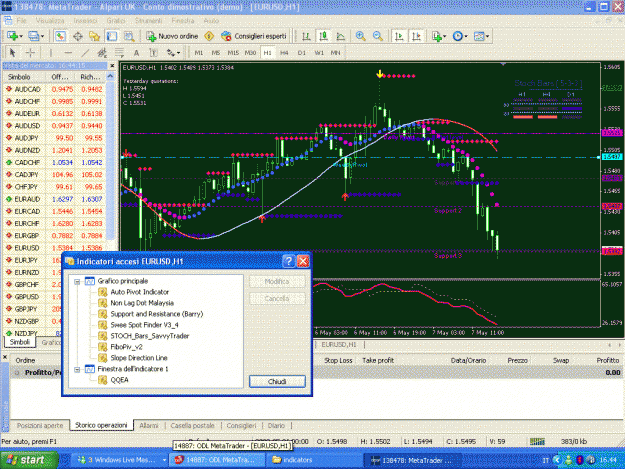This screenshot has height=469, width=625.
Task: Click the Consiglieri esperti button
Action: coord(254,36)
